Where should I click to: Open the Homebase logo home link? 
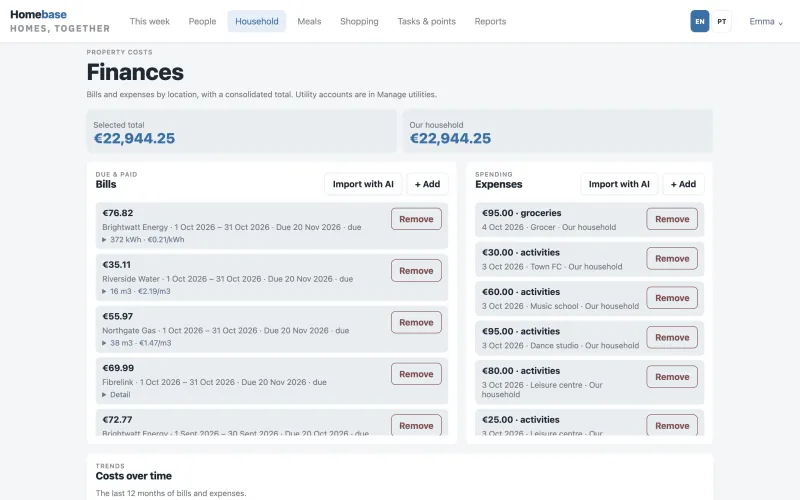[x=60, y=21]
